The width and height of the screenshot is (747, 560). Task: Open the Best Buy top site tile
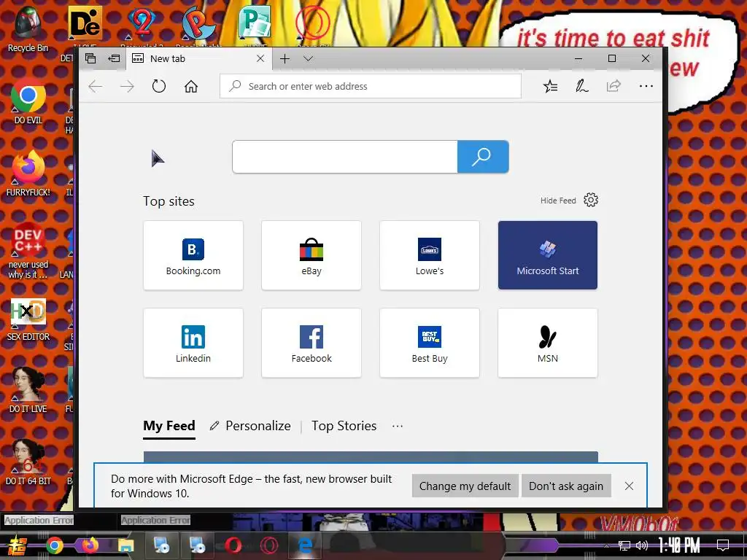point(430,343)
